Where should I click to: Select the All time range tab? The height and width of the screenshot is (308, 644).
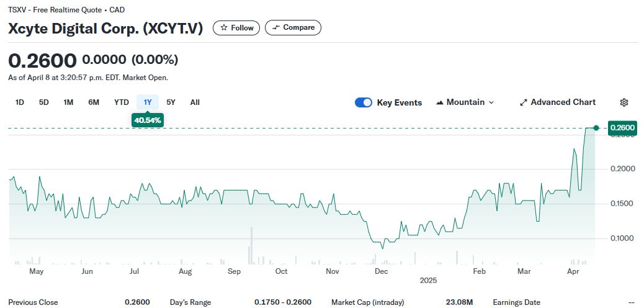(195, 102)
